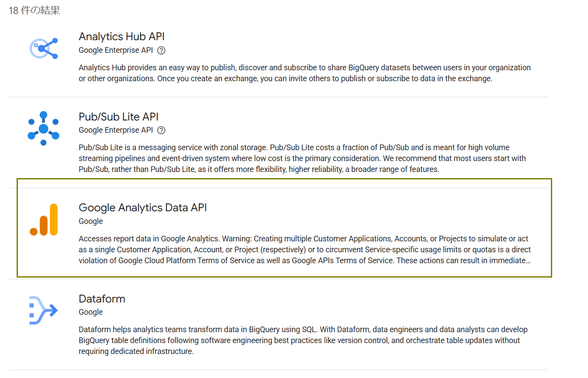Open the Analytics Hub API title
This screenshot has width=588, height=378.
[121, 36]
